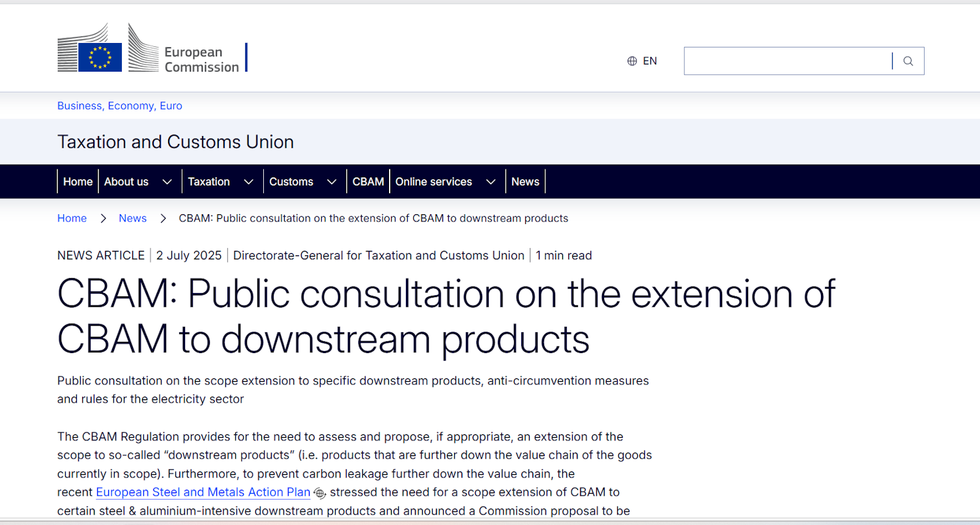
Task: Click the current page breadcrumb text
Action: pyautogui.click(x=373, y=218)
